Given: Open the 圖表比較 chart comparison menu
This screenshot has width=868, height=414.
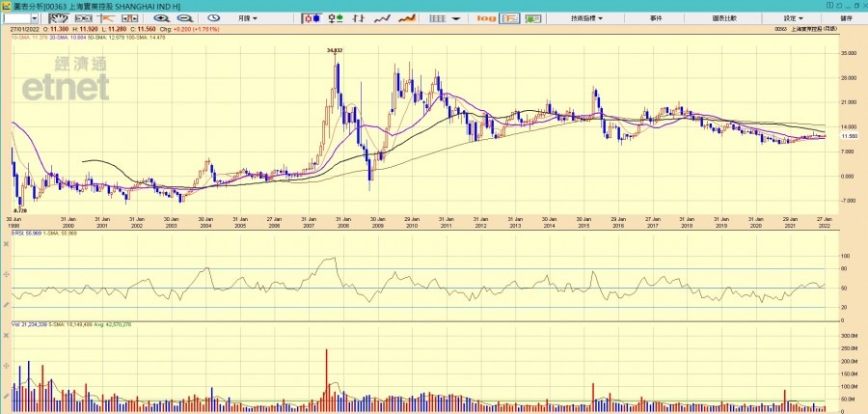Looking at the screenshot, I should (x=724, y=18).
